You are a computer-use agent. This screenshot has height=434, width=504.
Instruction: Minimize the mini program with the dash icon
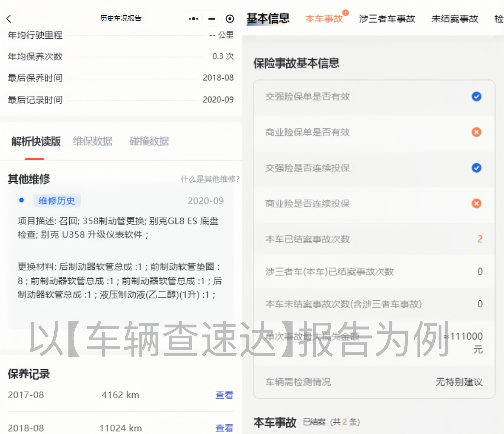[x=212, y=19]
